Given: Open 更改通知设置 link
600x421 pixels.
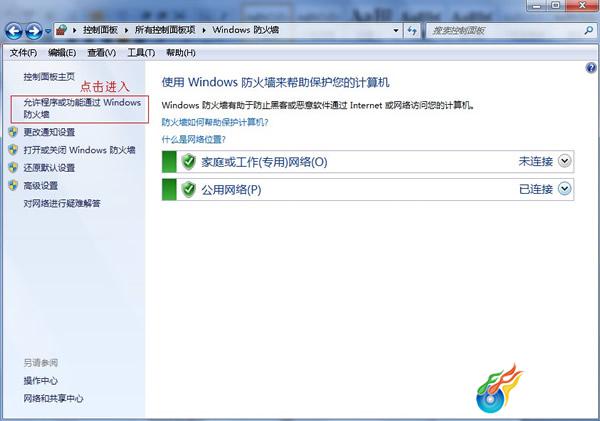Looking at the screenshot, I should tap(49, 132).
